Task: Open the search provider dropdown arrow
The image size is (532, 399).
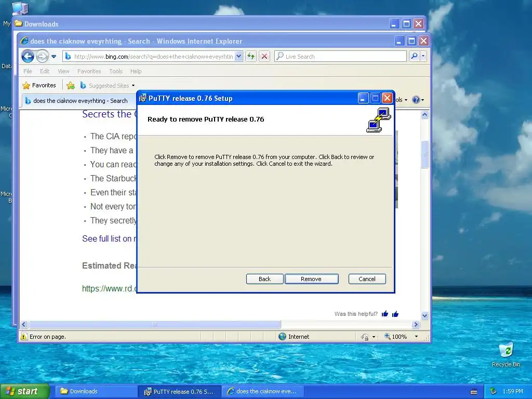Action: pyautogui.click(x=423, y=56)
